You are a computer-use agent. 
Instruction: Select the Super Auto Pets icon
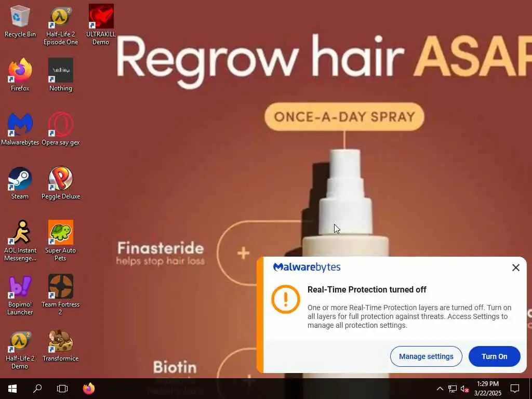pyautogui.click(x=61, y=241)
